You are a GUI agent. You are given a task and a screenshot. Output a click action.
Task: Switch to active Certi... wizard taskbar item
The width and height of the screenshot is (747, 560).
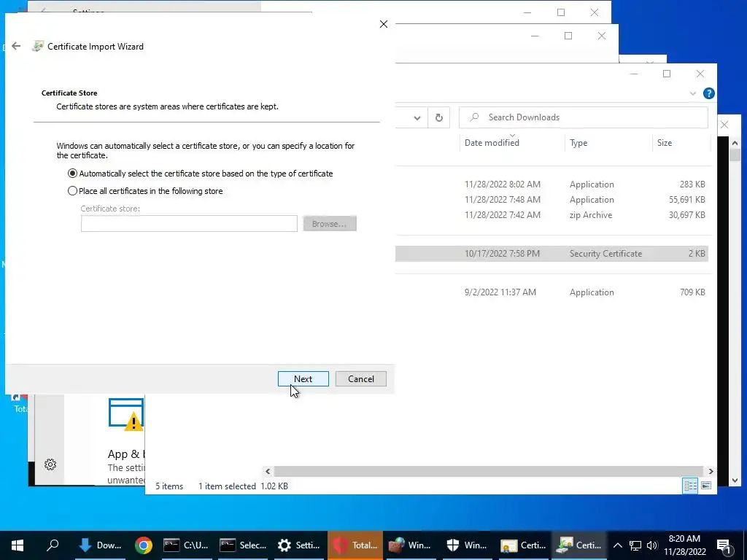click(579, 545)
